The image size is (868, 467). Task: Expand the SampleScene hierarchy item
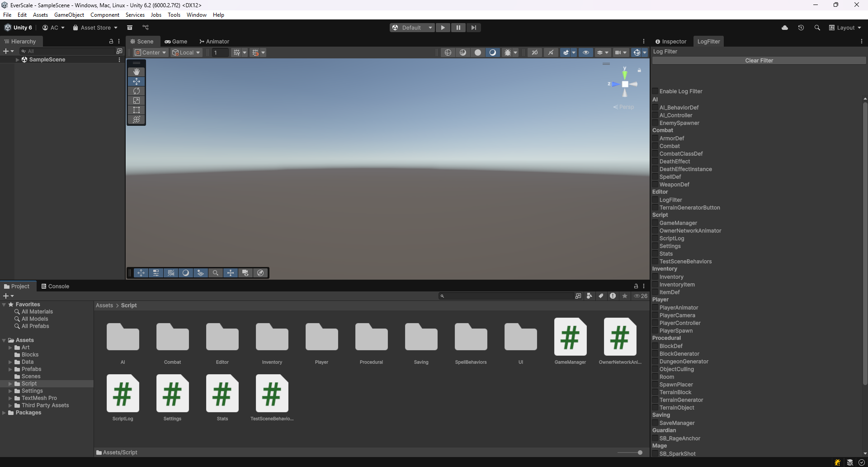pyautogui.click(x=18, y=60)
